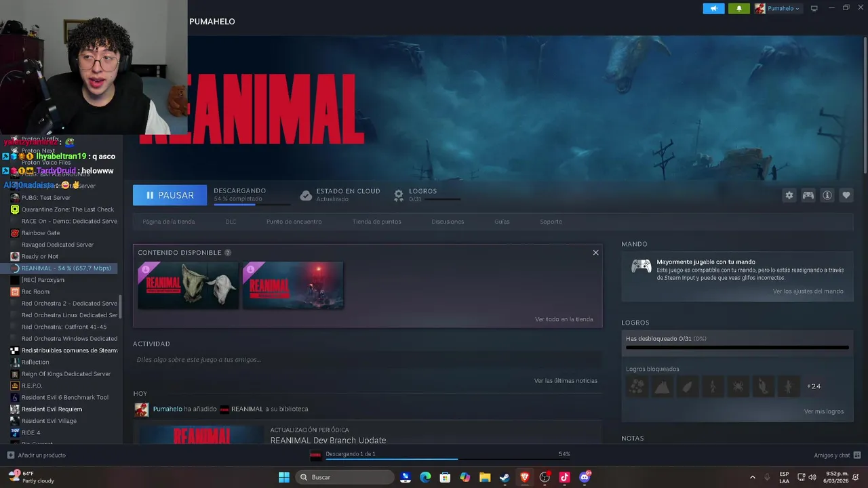The width and height of the screenshot is (868, 488).
Task: Open controller configuration icon
Action: (x=808, y=195)
